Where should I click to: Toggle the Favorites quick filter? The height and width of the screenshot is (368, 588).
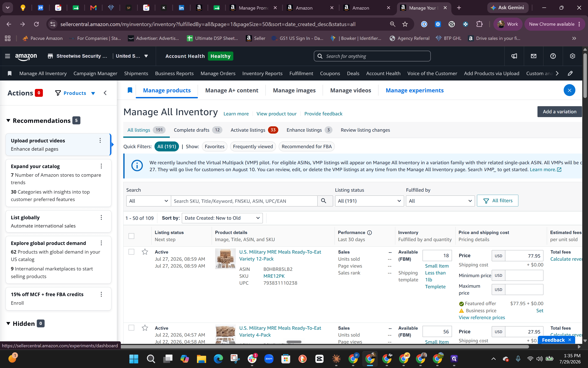(x=215, y=146)
